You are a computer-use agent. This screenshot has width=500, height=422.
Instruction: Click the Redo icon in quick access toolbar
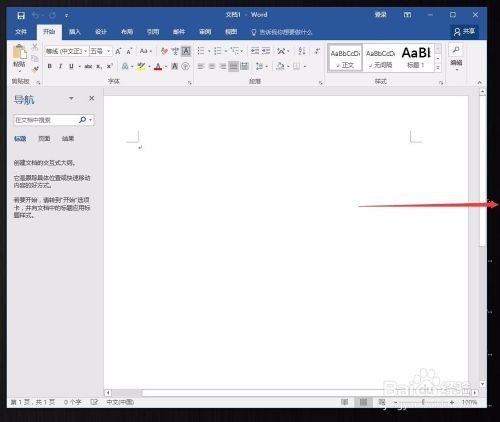point(52,15)
